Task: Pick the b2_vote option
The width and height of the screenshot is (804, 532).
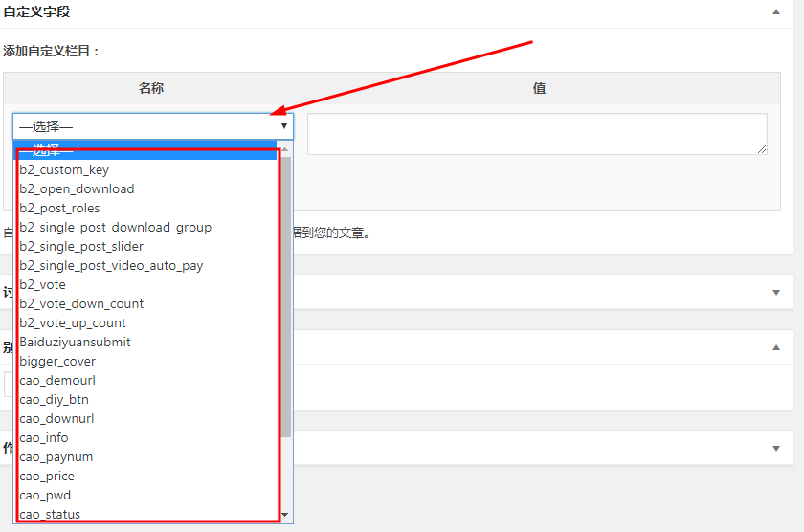Action: click(42, 284)
